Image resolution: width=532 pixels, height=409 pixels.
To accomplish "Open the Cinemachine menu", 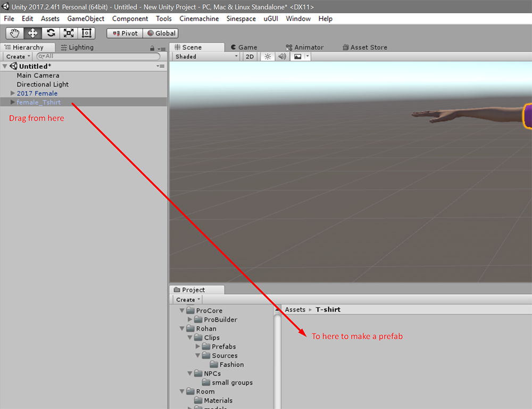I will (199, 19).
